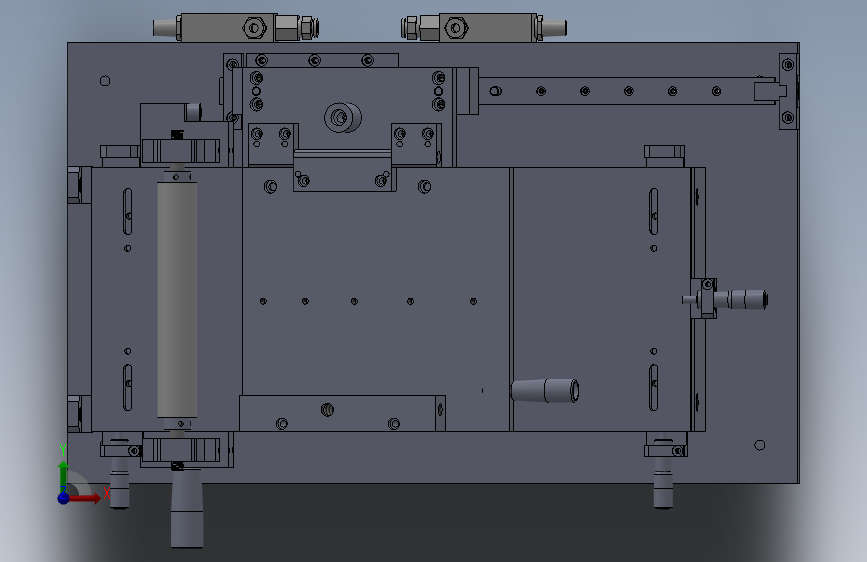Click the red X axis arrow of triad

coord(86,498)
